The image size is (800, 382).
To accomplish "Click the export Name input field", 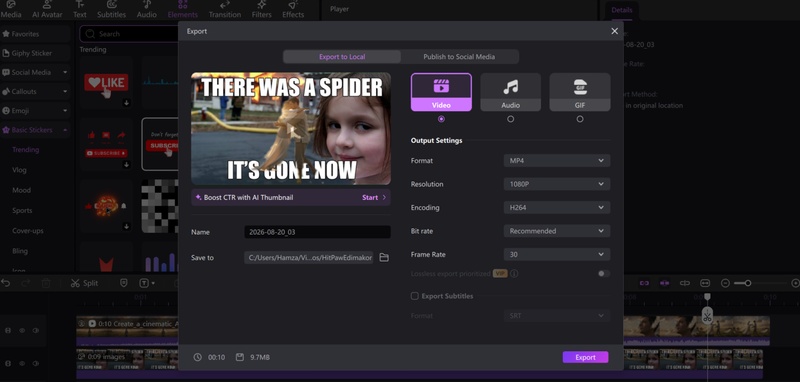I will 317,232.
